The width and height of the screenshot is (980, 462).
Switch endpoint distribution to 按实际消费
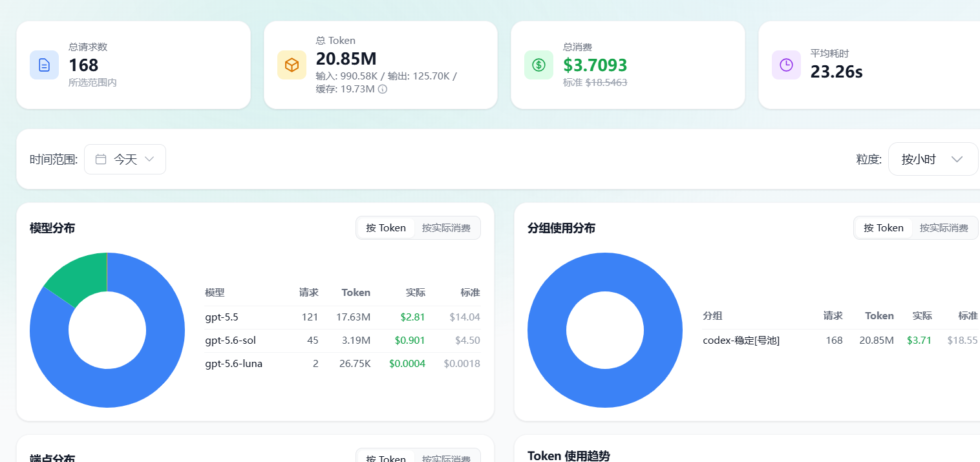tap(446, 457)
